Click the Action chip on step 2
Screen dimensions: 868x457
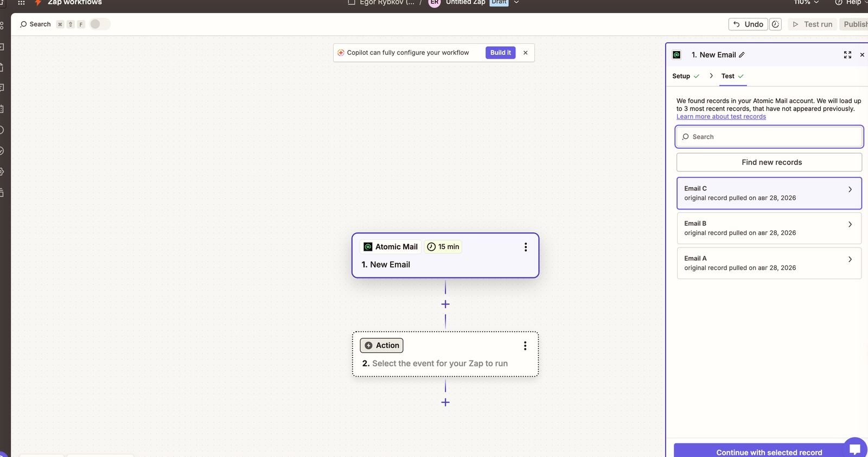382,346
